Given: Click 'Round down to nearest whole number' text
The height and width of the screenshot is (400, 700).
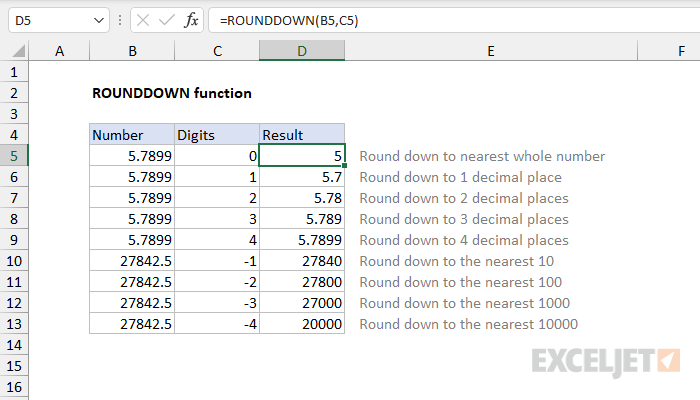Looking at the screenshot, I should coord(482,156).
